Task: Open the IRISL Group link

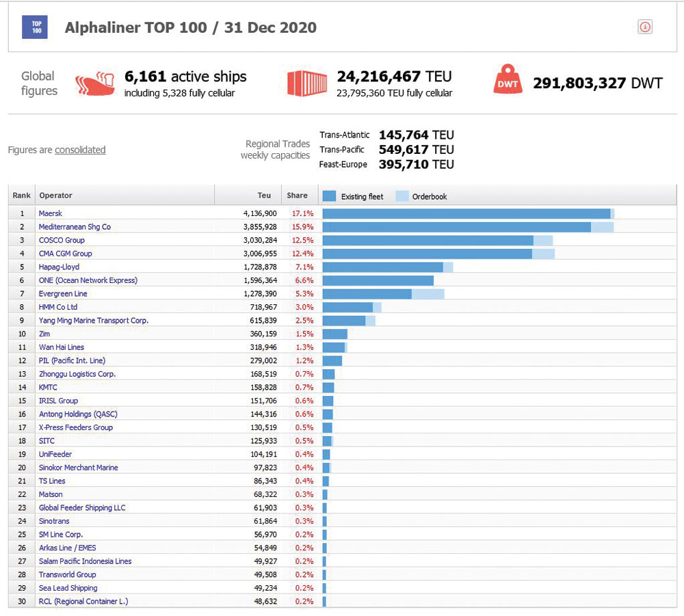Action: 58,401
